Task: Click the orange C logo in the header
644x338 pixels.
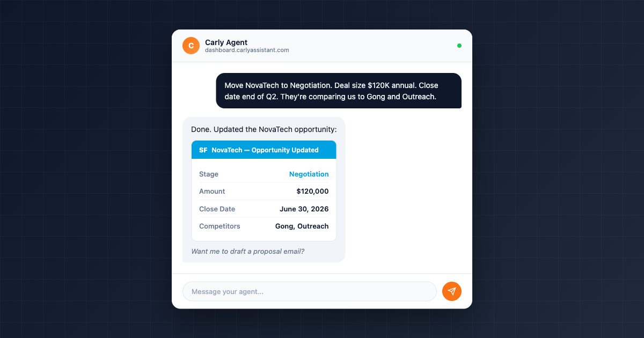Action: (x=191, y=46)
